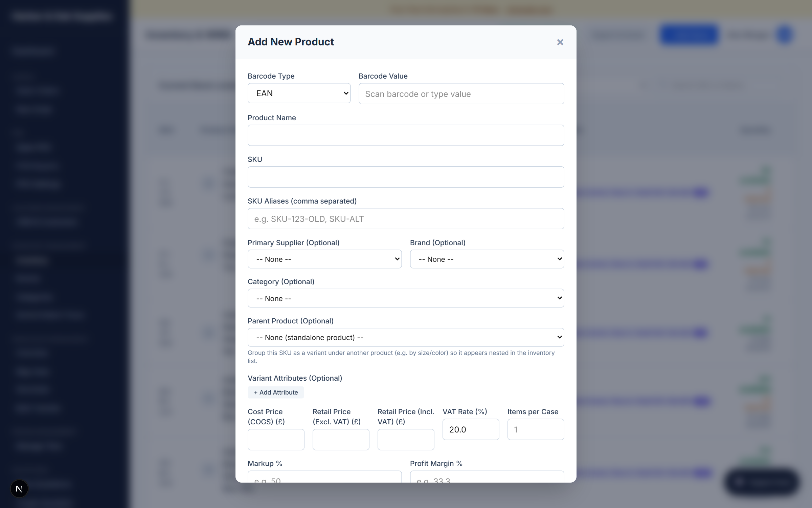Focus the SKU Aliases input field
Image resolution: width=812 pixels, height=508 pixels.
point(406,219)
